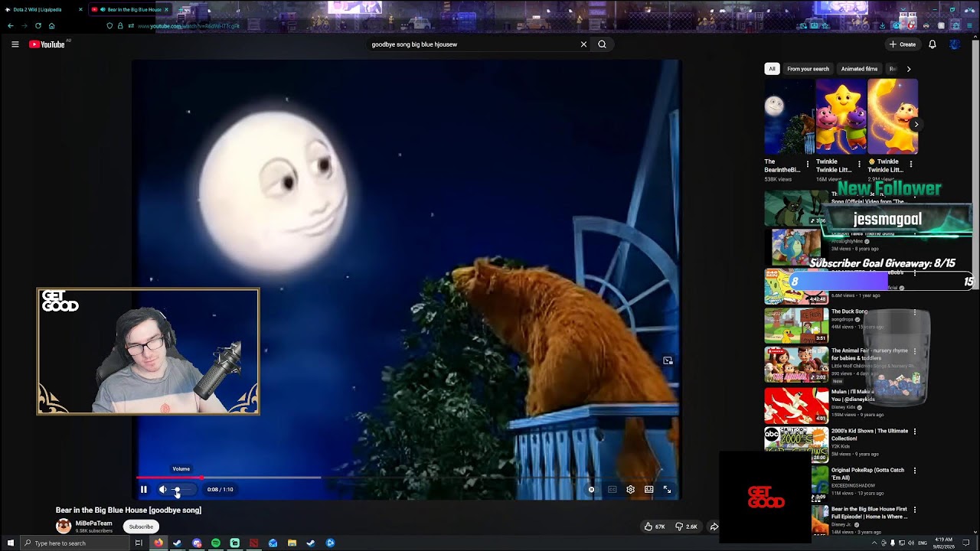Open '2000's Kid Shows | The Ultimate Collection!' title
This screenshot has height=551, width=980.
tap(870, 435)
